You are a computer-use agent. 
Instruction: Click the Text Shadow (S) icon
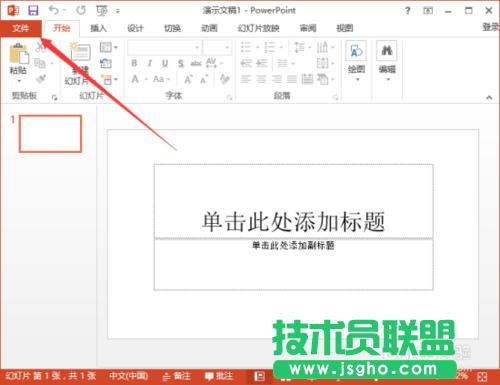181,63
